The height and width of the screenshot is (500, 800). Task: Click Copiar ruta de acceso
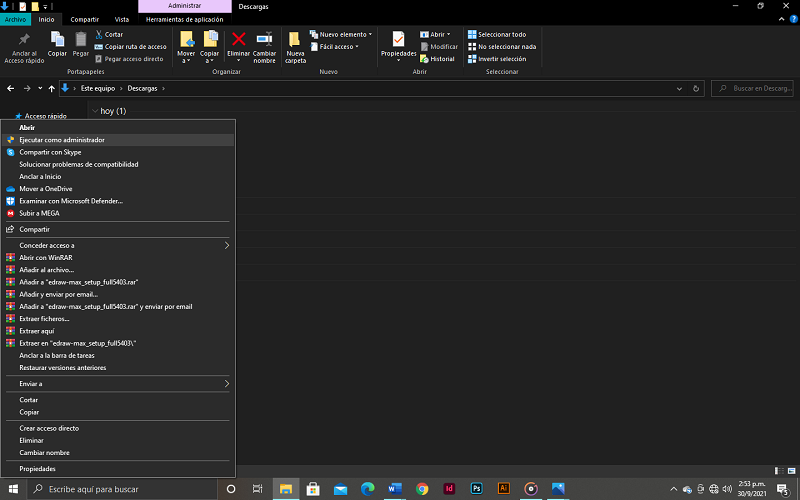[x=131, y=46]
